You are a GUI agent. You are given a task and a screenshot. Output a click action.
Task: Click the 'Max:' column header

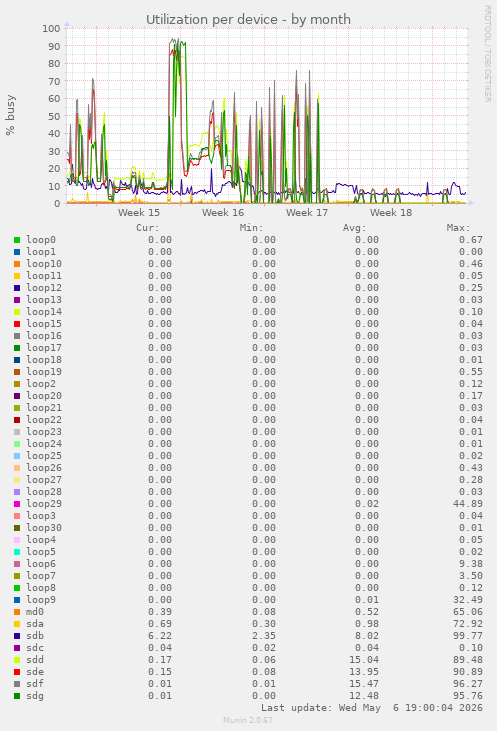458,228
